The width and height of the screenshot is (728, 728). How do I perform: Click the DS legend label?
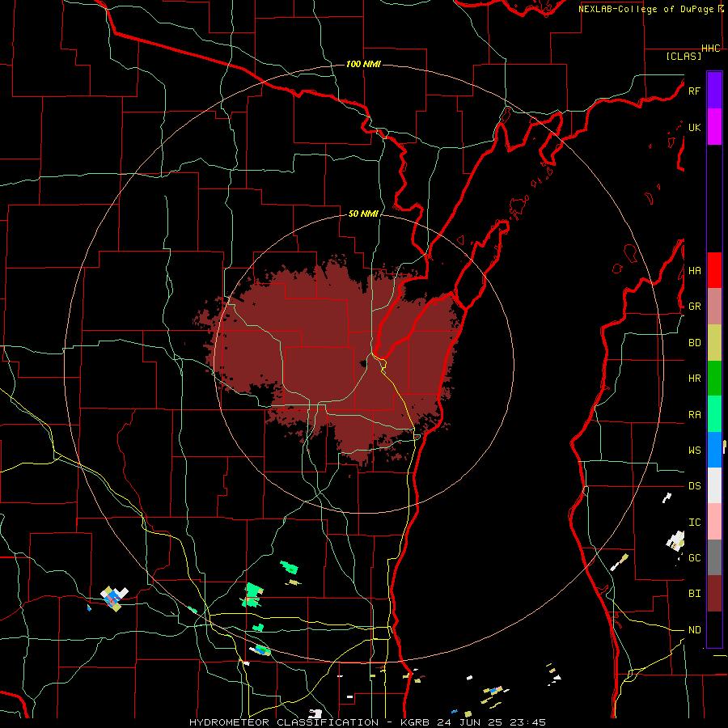tap(694, 486)
